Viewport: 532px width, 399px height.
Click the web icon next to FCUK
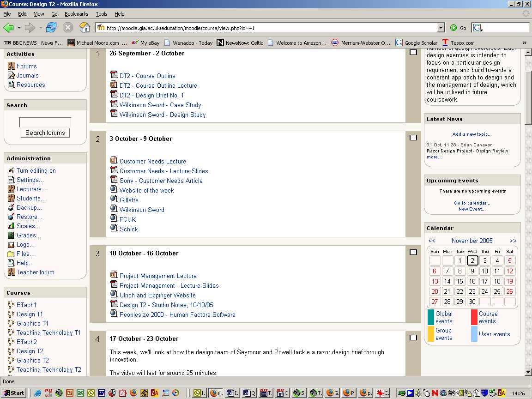[114, 218]
